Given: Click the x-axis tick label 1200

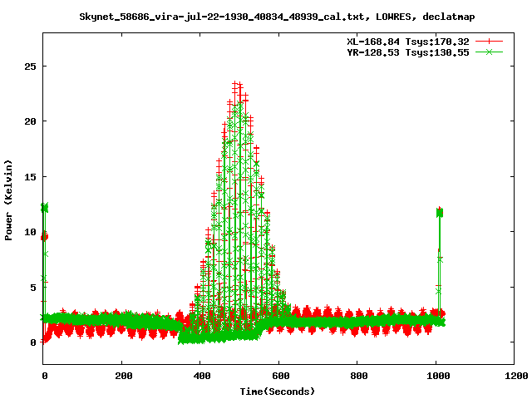Looking at the screenshot, I should point(516,376).
